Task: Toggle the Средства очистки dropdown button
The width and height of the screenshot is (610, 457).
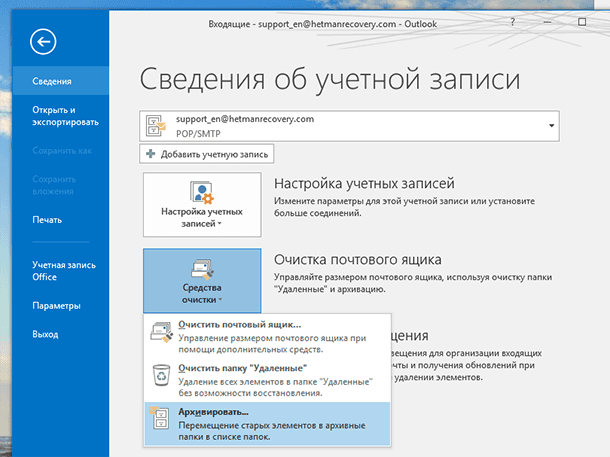Action: coord(202,281)
